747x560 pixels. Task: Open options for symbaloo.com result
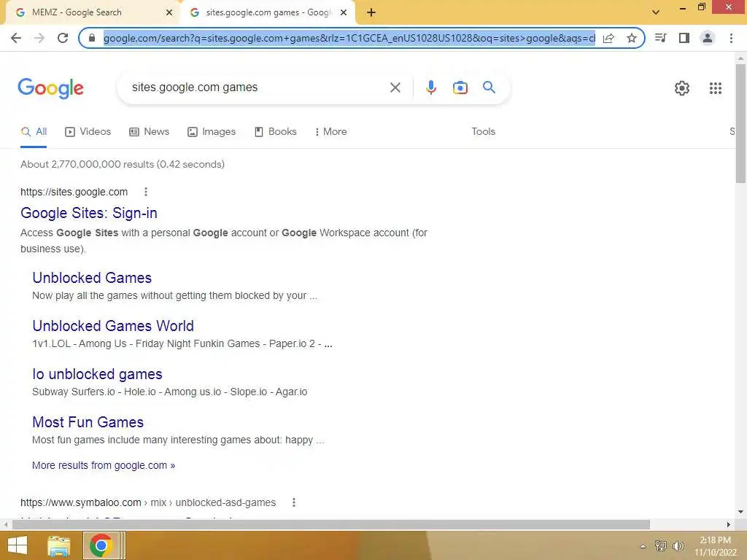[294, 502]
